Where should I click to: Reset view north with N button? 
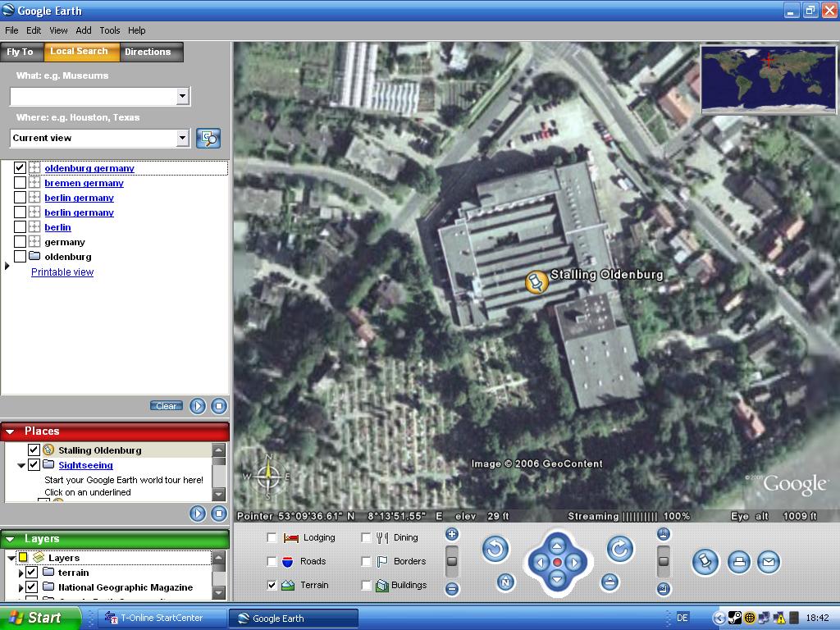tap(505, 582)
